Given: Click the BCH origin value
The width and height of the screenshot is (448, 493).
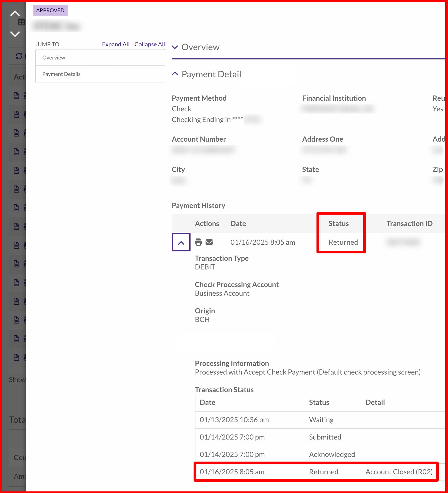Looking at the screenshot, I should click(202, 319).
